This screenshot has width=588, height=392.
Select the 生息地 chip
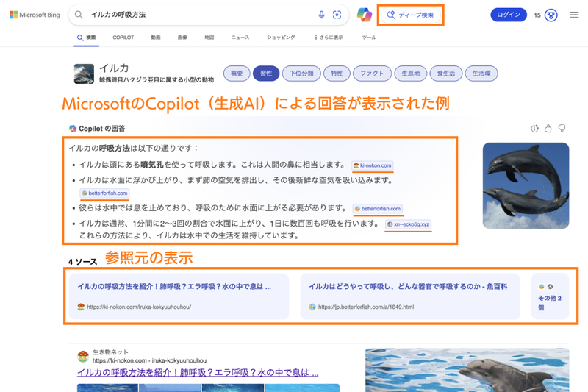point(411,74)
